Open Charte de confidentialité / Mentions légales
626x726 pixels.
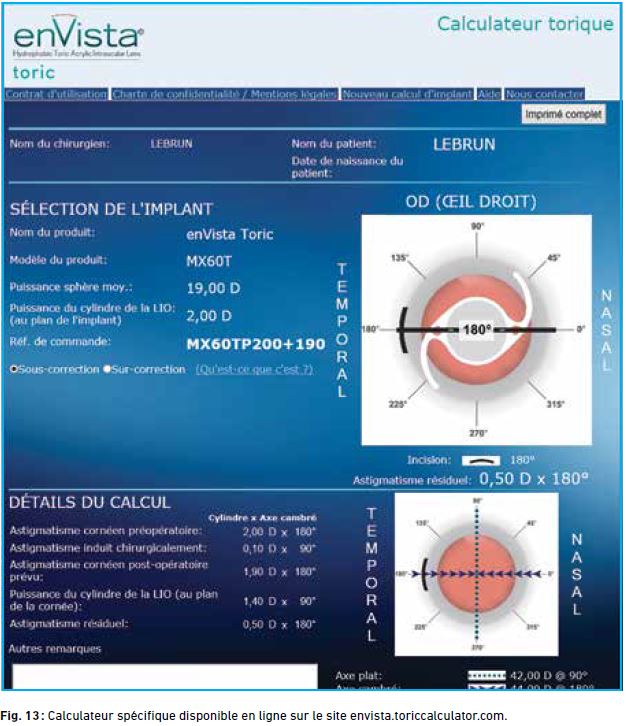click(x=225, y=94)
